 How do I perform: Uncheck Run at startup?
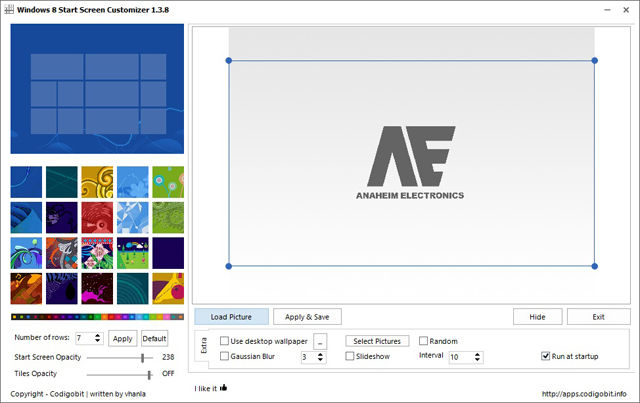pyautogui.click(x=545, y=356)
